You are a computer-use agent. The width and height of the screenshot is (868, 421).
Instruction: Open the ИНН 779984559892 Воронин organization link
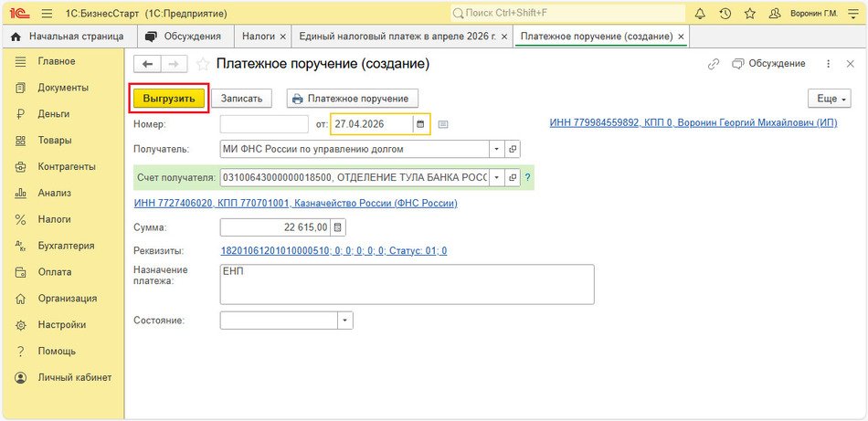(693, 122)
